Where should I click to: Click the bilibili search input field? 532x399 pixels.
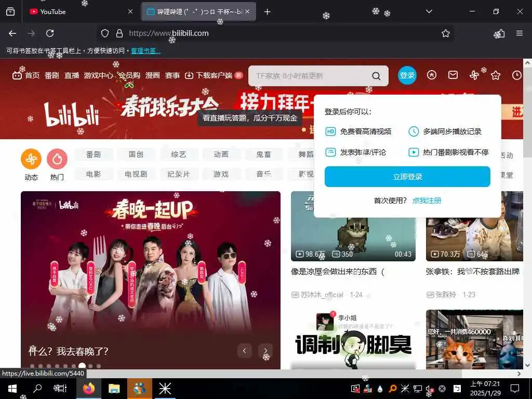pos(311,76)
